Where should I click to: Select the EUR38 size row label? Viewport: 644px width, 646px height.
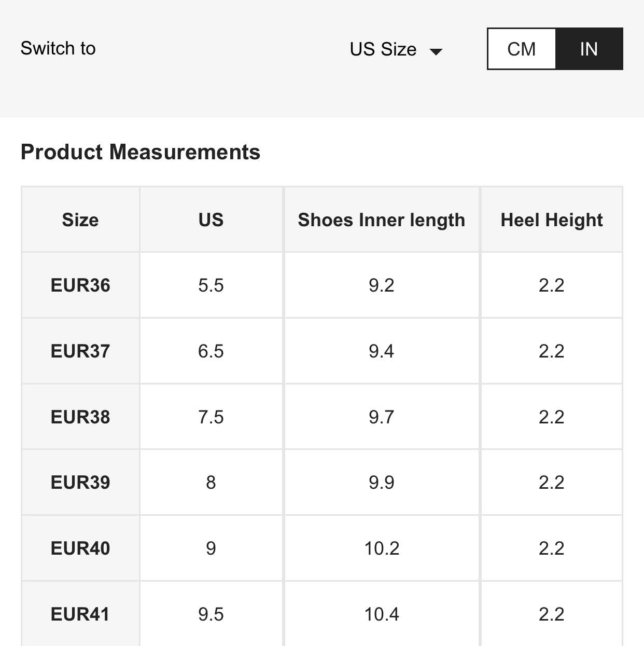click(x=80, y=417)
